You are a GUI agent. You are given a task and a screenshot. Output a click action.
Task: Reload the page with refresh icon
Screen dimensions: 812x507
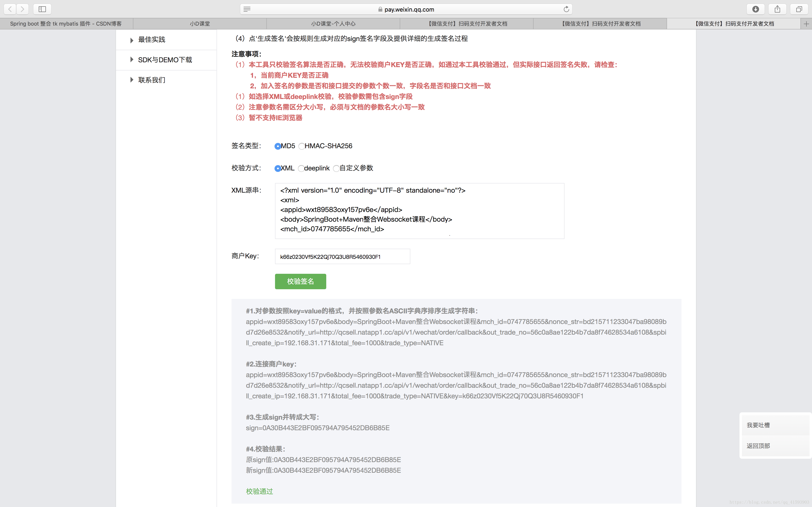(566, 9)
